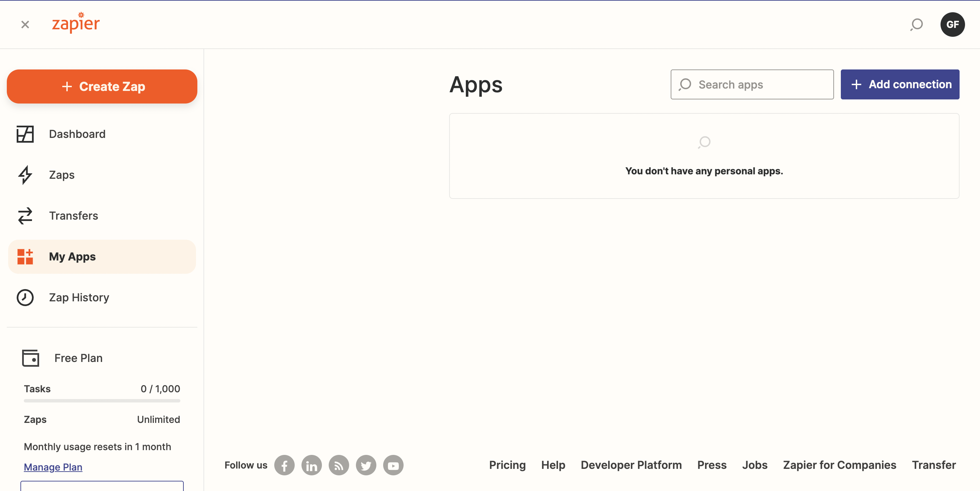Click the Apps page heading

coord(476,84)
